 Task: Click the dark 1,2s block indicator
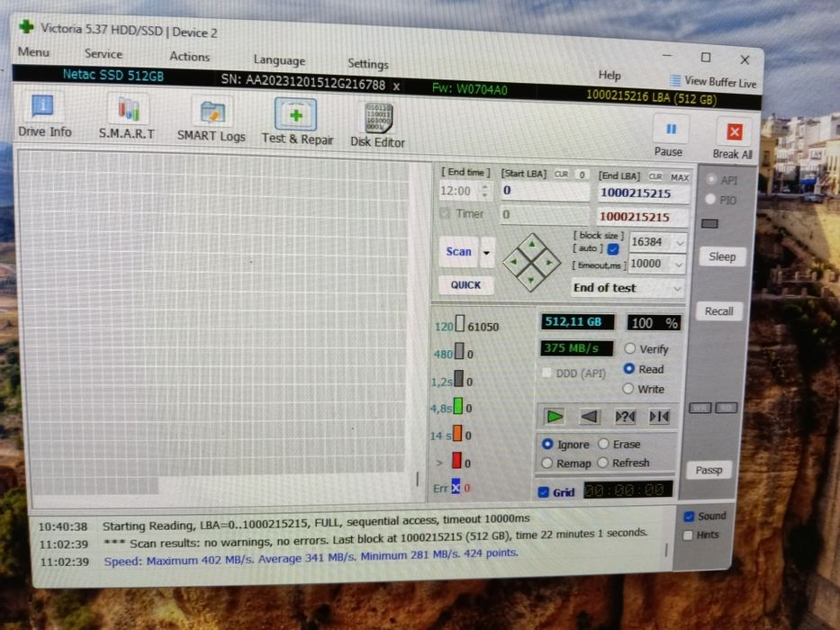459,378
